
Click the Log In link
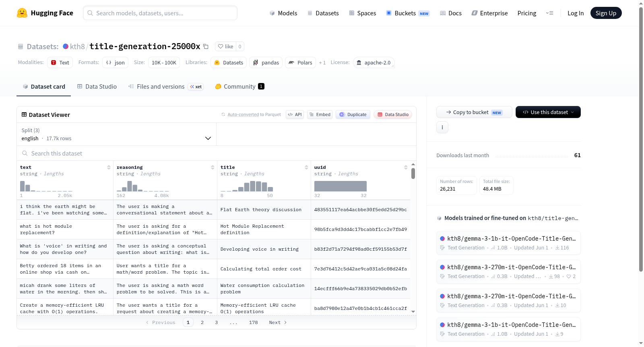576,13
